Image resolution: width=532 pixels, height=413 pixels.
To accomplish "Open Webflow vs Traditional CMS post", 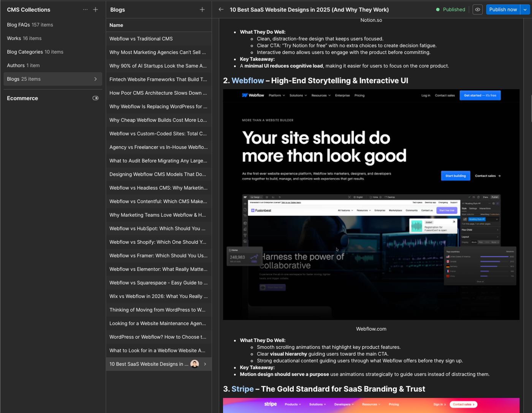I will point(159,39).
